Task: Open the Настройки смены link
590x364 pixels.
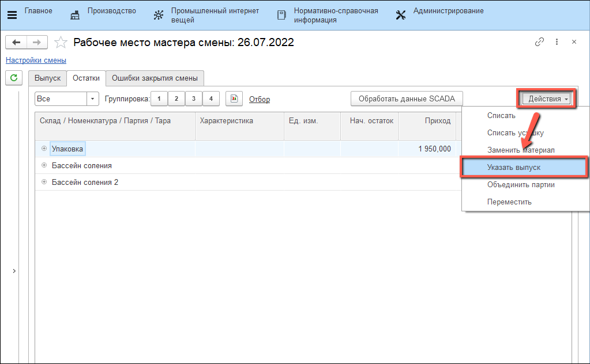Action: (x=36, y=60)
